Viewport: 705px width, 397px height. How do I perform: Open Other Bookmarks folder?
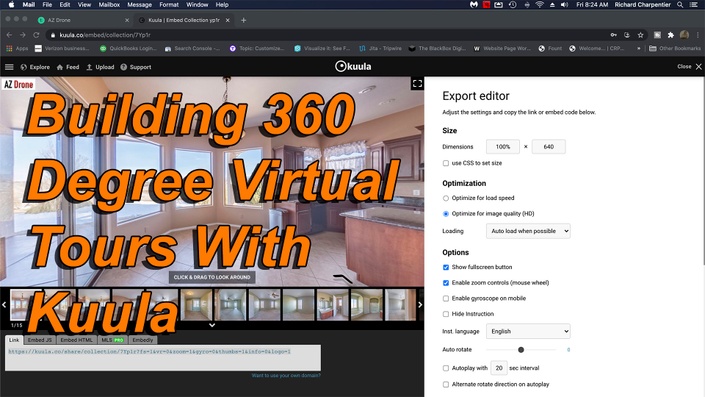675,49
